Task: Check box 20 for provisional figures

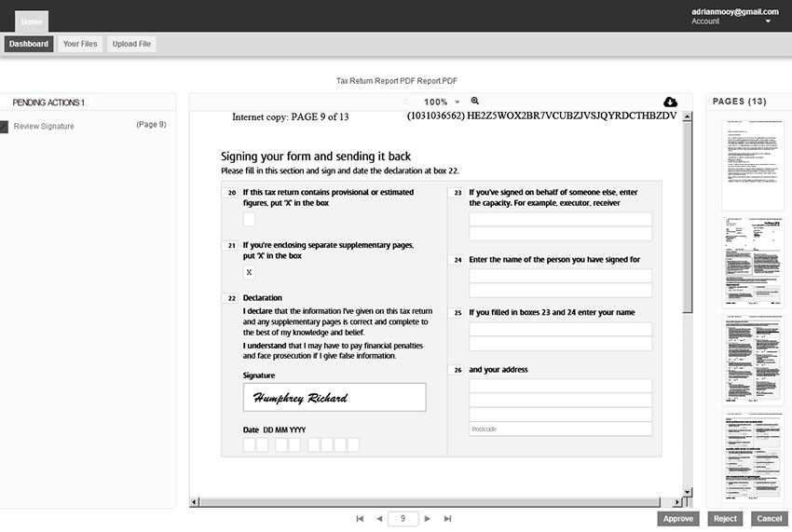Action: 249,220
